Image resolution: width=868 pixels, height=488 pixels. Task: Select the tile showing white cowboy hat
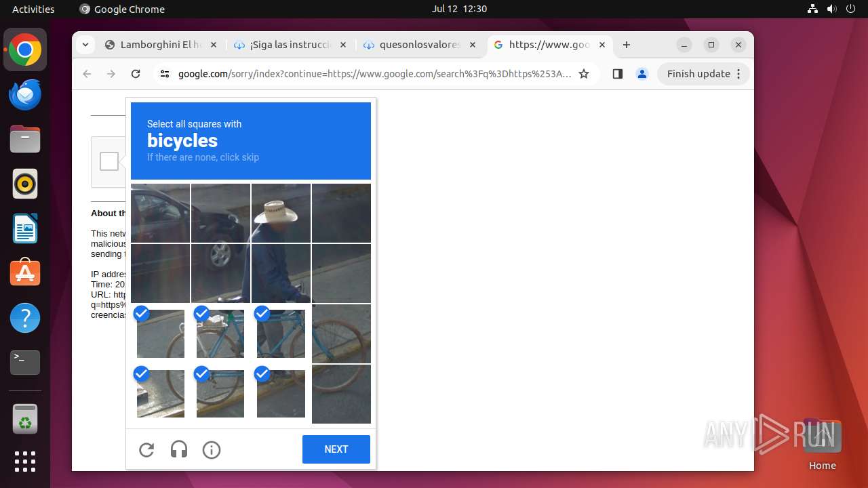[281, 213]
